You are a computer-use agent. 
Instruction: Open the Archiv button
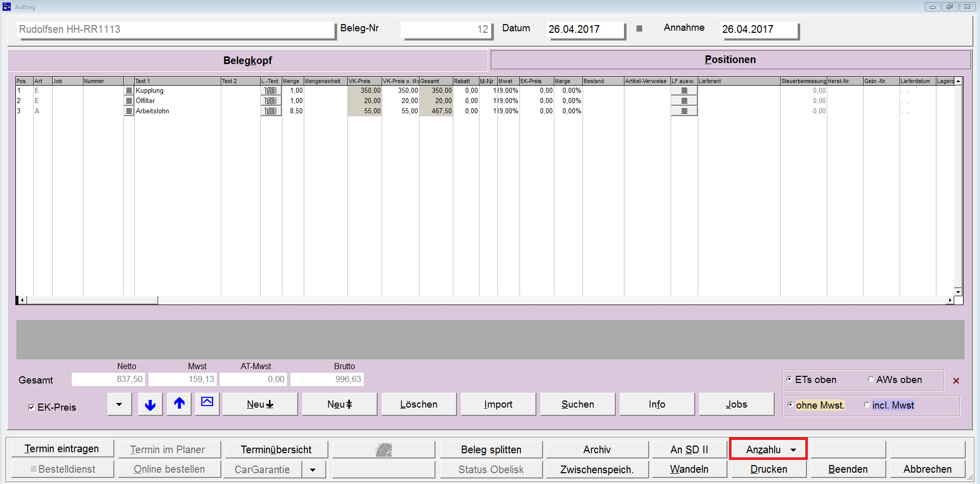point(597,450)
